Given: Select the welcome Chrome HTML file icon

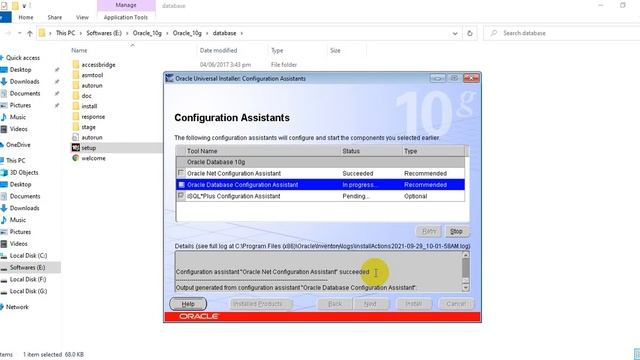Looking at the screenshot, I should [76, 158].
